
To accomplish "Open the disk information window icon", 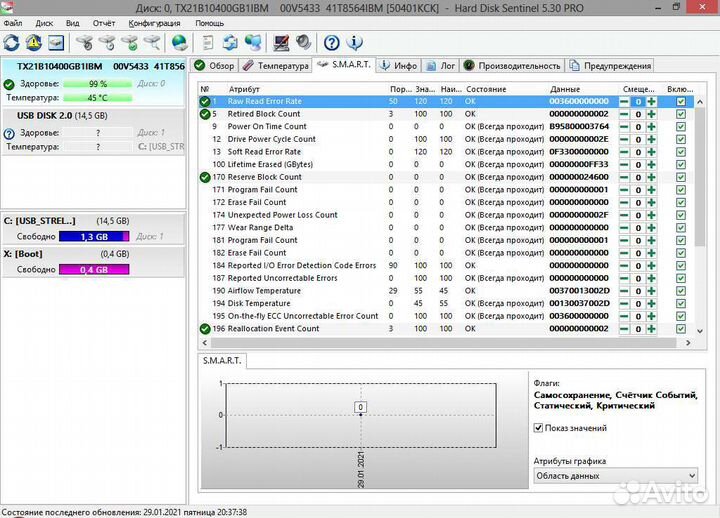I will tap(56, 43).
